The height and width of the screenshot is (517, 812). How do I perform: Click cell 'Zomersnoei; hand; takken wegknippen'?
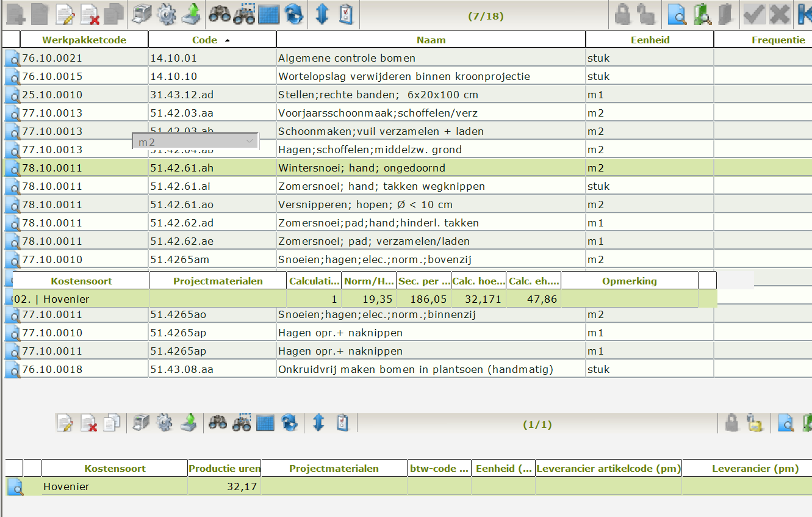coord(431,186)
